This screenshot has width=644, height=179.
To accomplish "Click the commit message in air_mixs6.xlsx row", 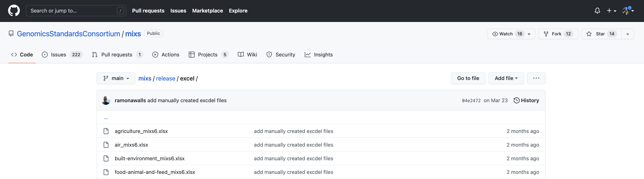I will coord(293,145).
